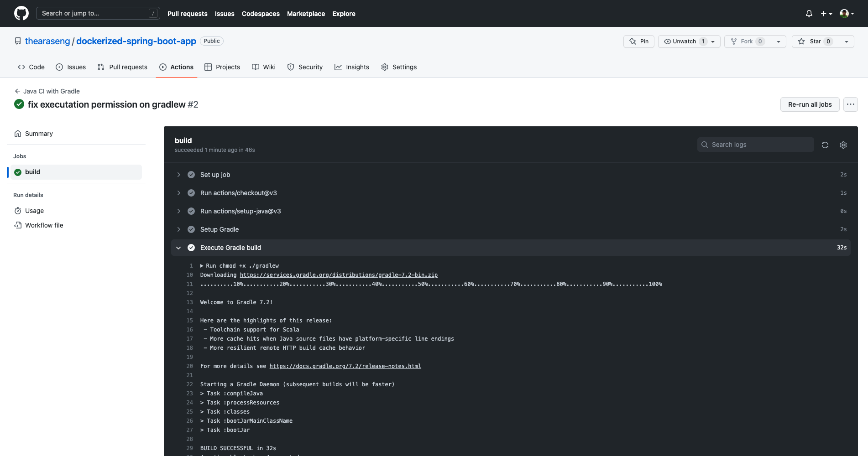Screen dimensions: 868x456
Task: Click the Summary home icon
Action: (x=18, y=134)
